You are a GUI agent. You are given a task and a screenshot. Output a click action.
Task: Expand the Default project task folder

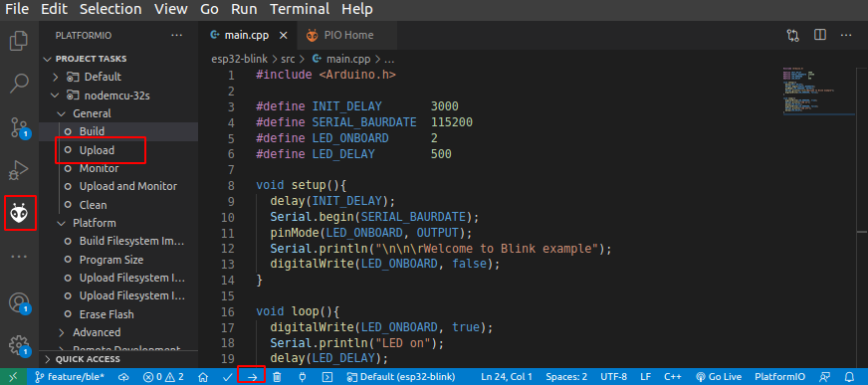pyautogui.click(x=87, y=77)
